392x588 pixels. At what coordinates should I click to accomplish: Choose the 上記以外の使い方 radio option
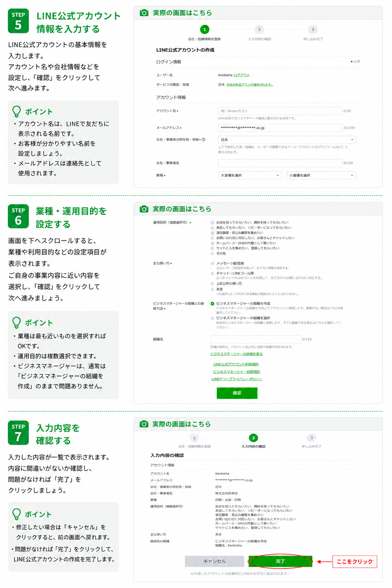pos(212,284)
